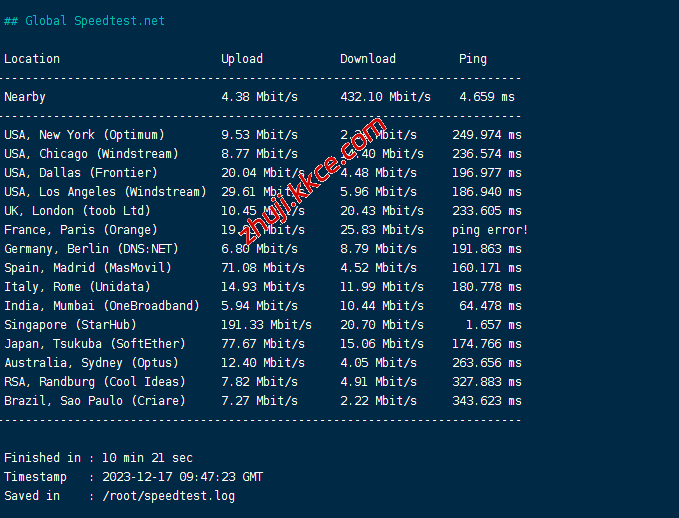Click the Upload column header

242,59
